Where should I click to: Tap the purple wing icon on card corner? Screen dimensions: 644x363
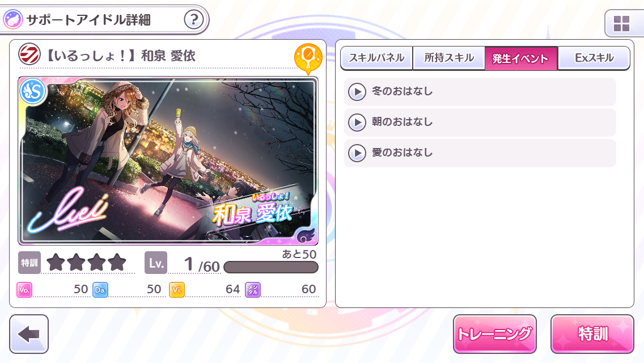[306, 235]
